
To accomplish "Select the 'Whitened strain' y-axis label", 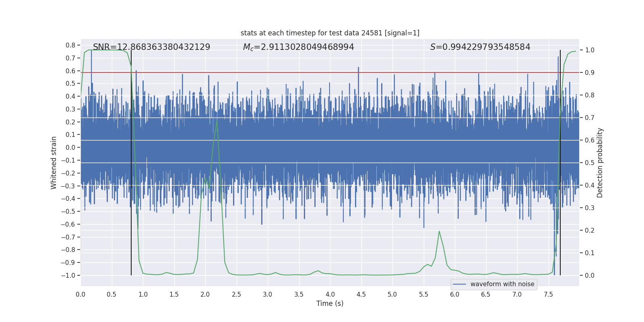I will pyautogui.click(x=54, y=163).
